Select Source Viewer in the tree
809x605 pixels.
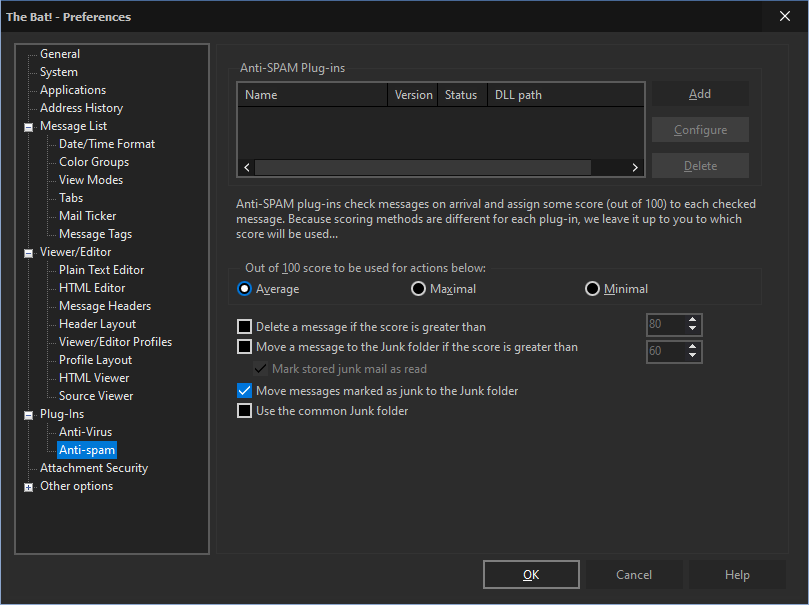point(96,396)
